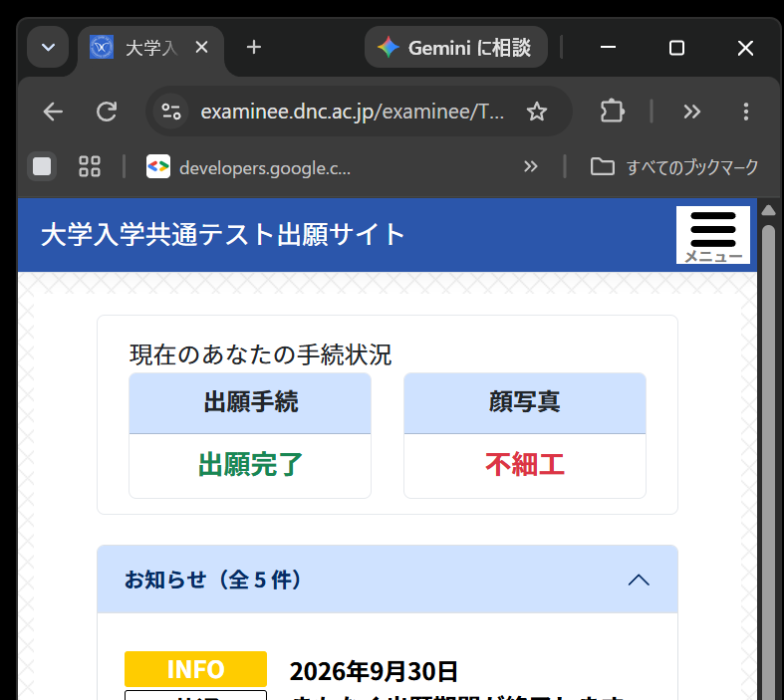Click the blank bookmark square icon

(x=42, y=166)
